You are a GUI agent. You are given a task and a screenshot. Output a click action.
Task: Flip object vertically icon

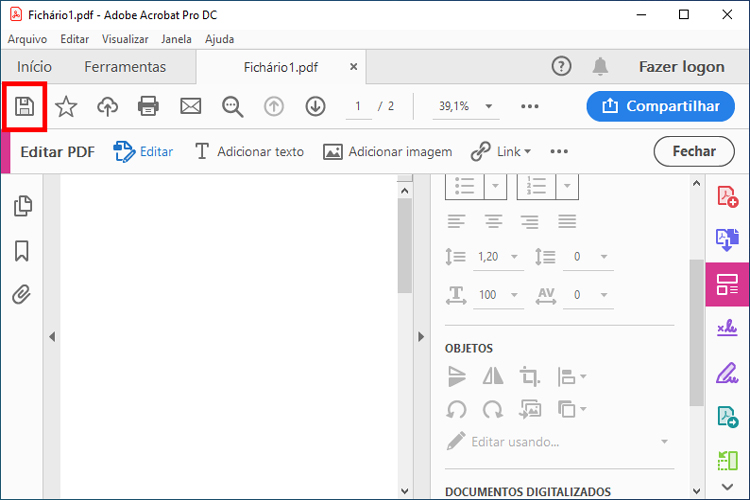click(x=457, y=376)
